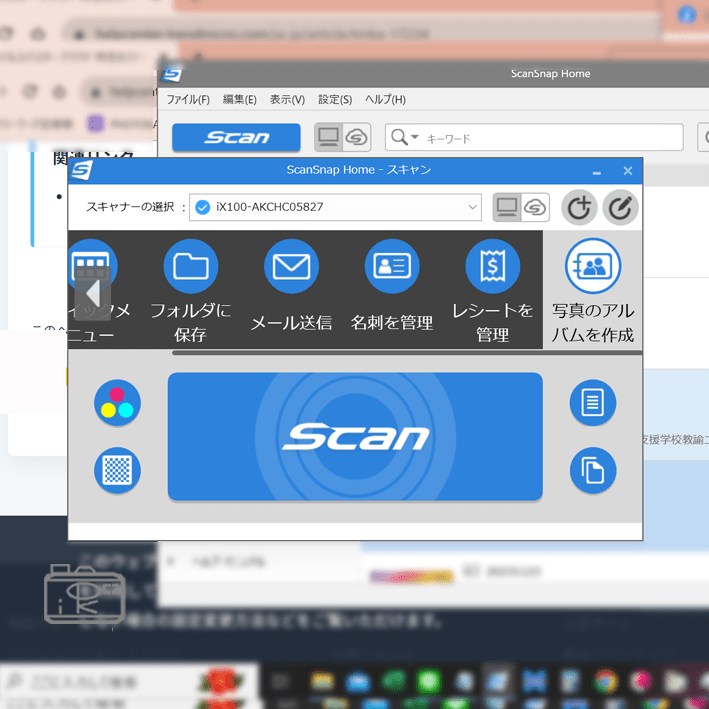
Task: Choose the レシートを管理 profile
Action: (492, 267)
